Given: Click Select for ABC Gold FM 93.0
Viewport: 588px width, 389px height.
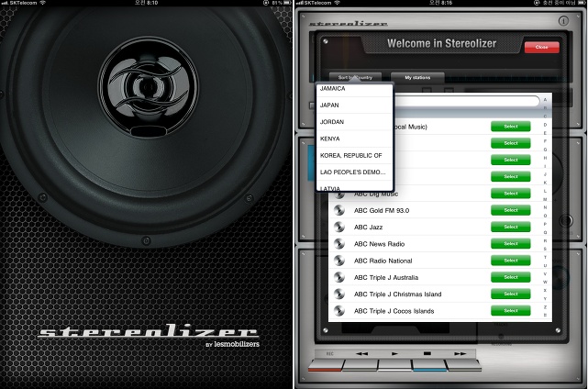Looking at the screenshot, I should (510, 210).
